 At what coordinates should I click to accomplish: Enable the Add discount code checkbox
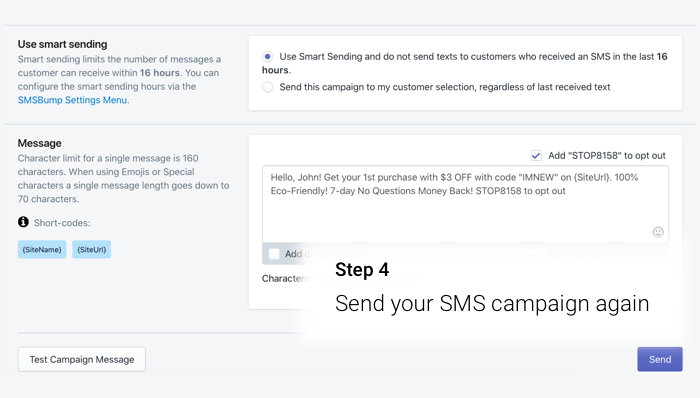click(x=274, y=254)
